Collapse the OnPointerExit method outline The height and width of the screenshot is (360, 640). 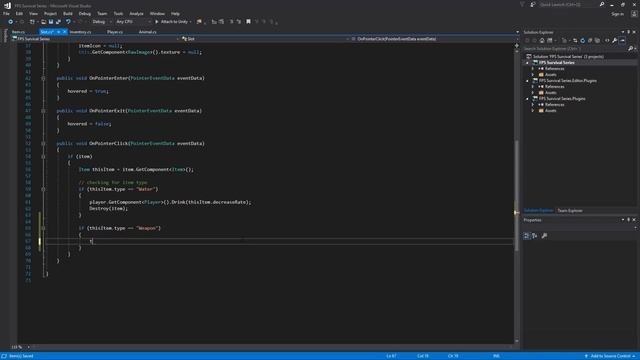tap(43, 111)
